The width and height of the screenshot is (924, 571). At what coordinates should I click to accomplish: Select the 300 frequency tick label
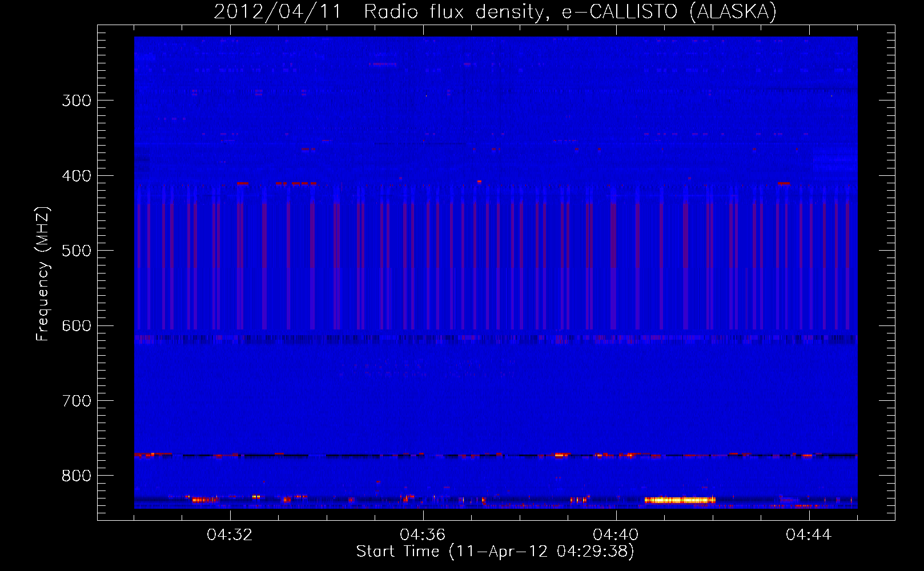(x=77, y=100)
